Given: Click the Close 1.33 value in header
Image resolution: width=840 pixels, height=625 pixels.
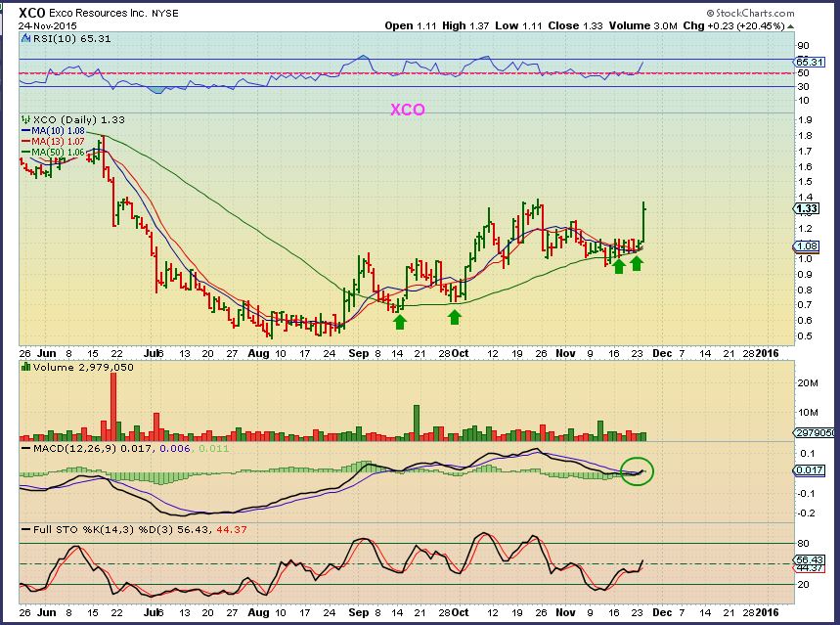Looking at the screenshot, I should pos(575,25).
